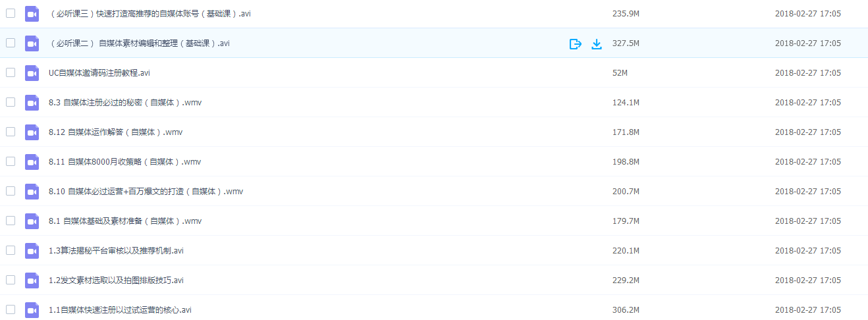The width and height of the screenshot is (868, 320).
Task: Select checkbox for 8.10 自媒体必过运营 file
Action: click(x=11, y=191)
